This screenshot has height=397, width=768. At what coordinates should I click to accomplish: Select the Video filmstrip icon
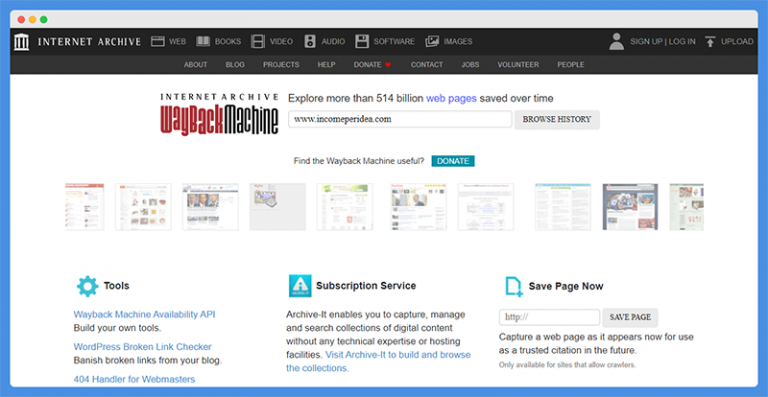pyautogui.click(x=258, y=42)
